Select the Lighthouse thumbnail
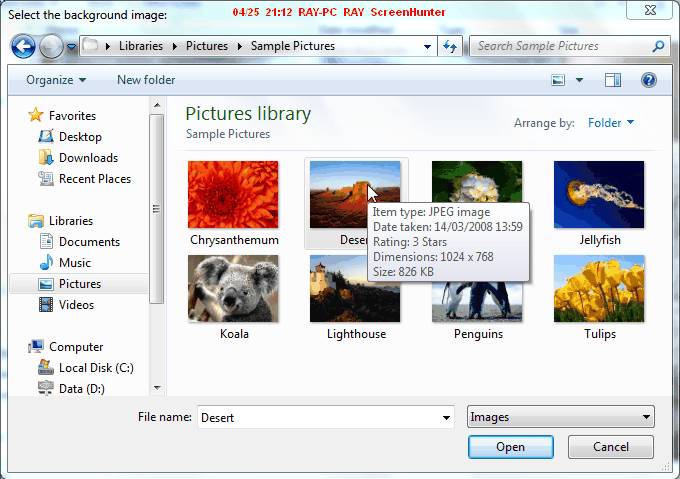Viewport: 680px width, 479px height. pyautogui.click(x=339, y=289)
